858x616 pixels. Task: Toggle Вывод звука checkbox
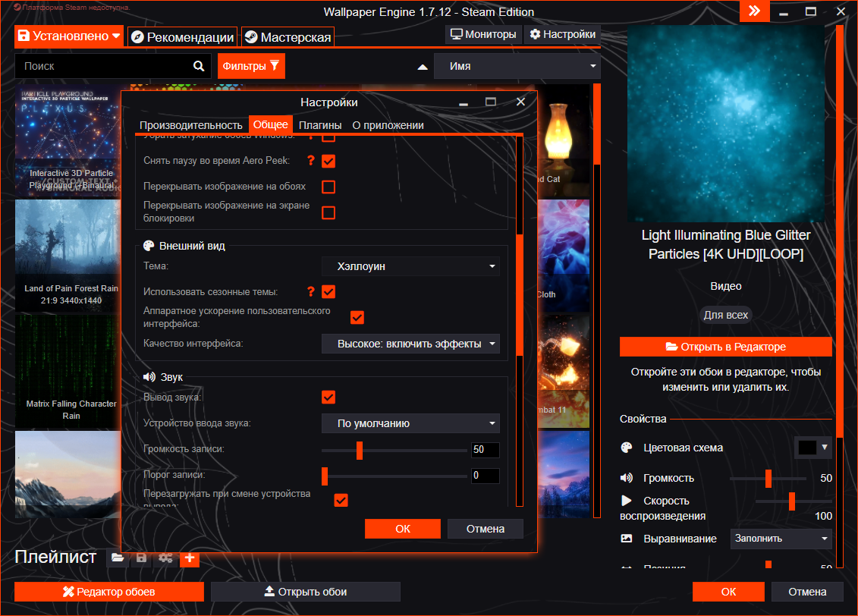coord(328,398)
